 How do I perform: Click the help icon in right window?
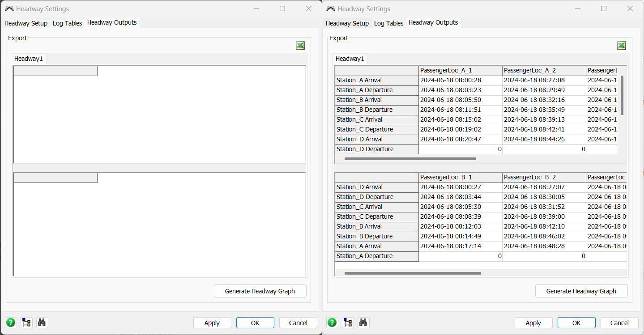point(332,322)
